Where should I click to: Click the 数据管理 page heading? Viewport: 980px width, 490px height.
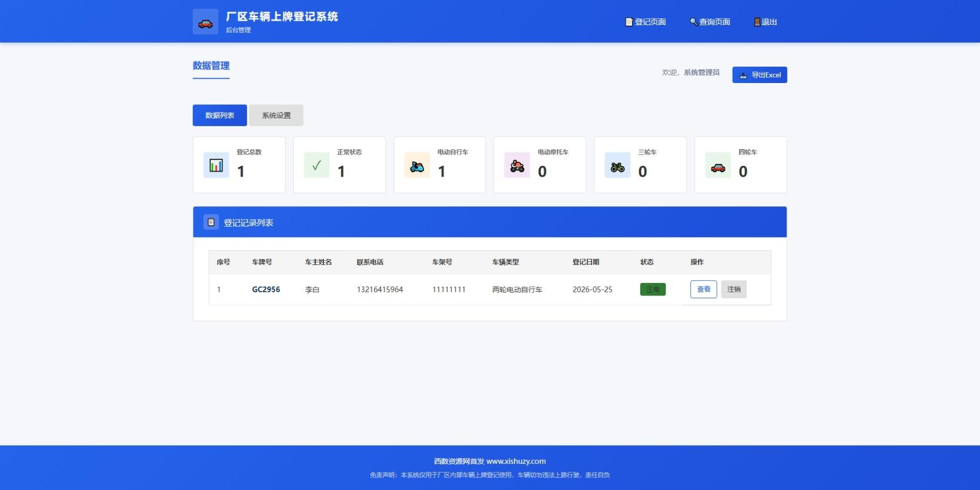tap(211, 66)
